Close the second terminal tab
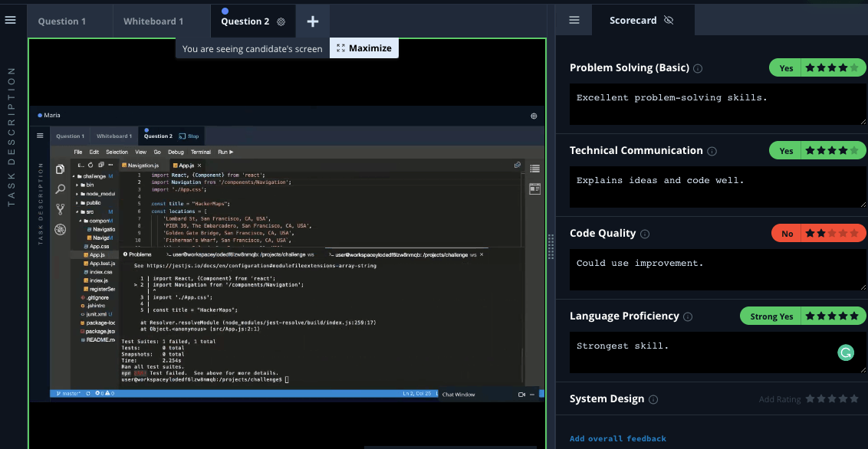Image resolution: width=868 pixels, height=449 pixels. point(481,254)
